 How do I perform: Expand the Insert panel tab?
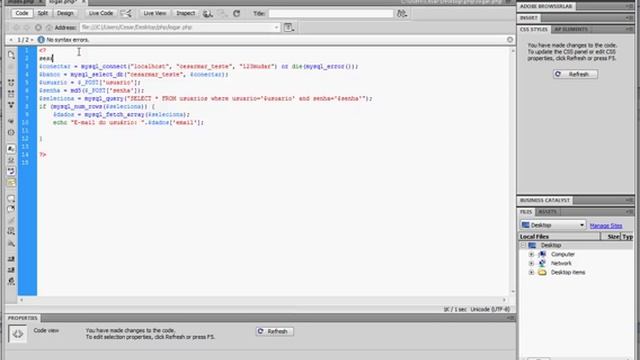click(529, 18)
